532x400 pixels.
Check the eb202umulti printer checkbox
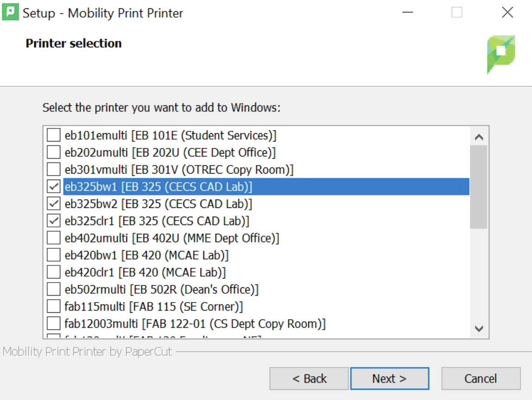[53, 152]
